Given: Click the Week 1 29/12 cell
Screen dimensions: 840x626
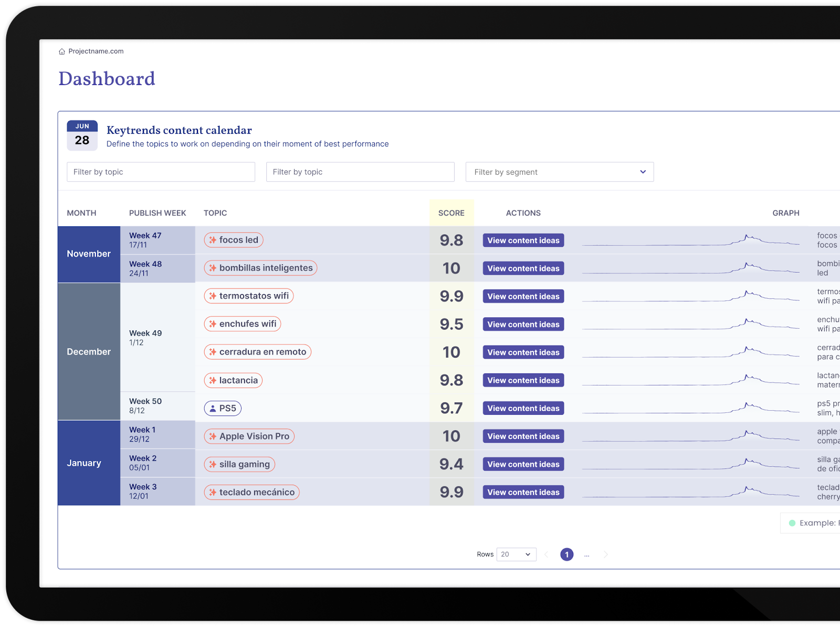Looking at the screenshot, I should point(157,434).
